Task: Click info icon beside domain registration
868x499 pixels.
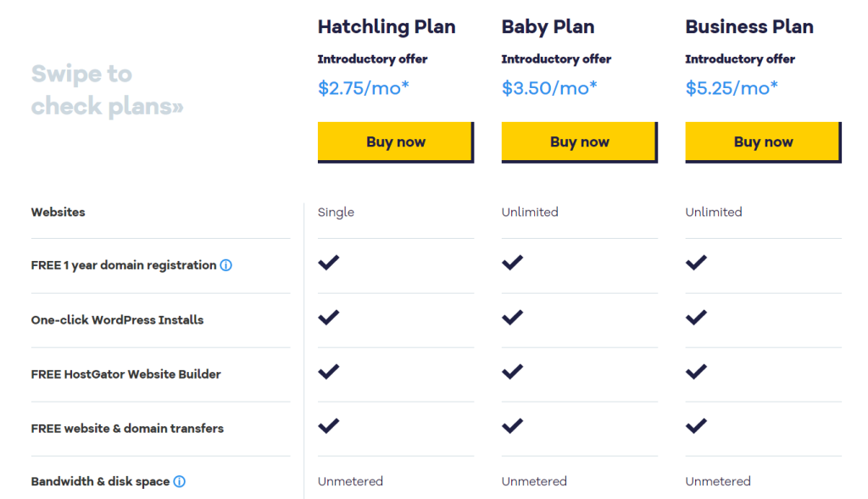Action: click(x=225, y=265)
